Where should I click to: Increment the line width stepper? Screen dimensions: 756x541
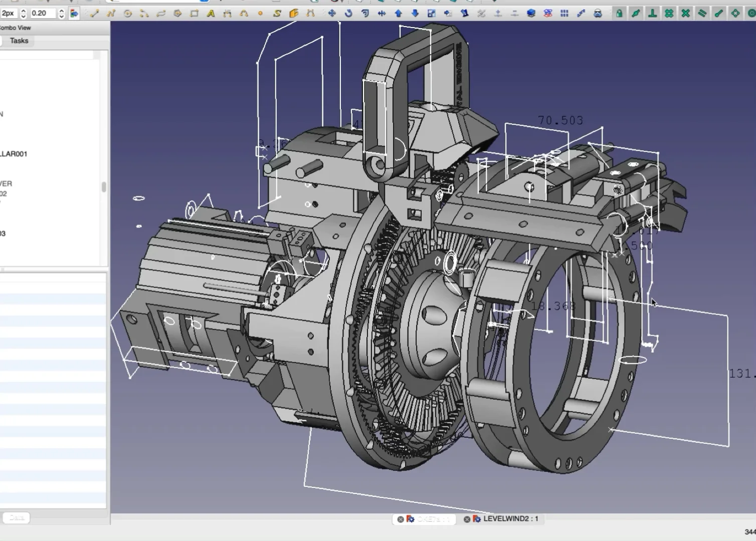coord(24,11)
